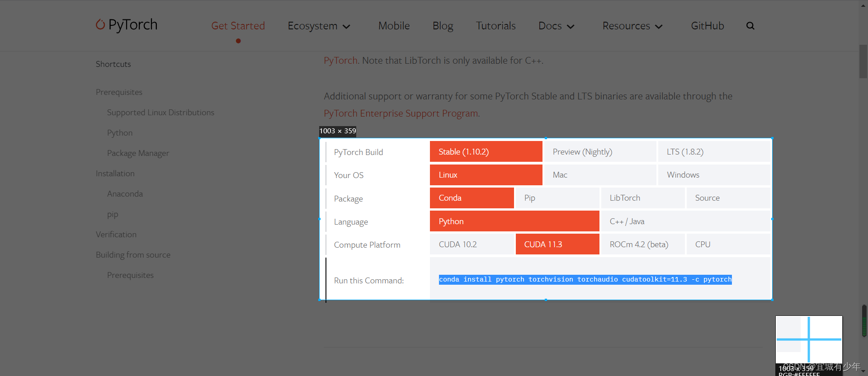This screenshot has height=376, width=868.
Task: Select LibTorch package option
Action: pyautogui.click(x=643, y=198)
